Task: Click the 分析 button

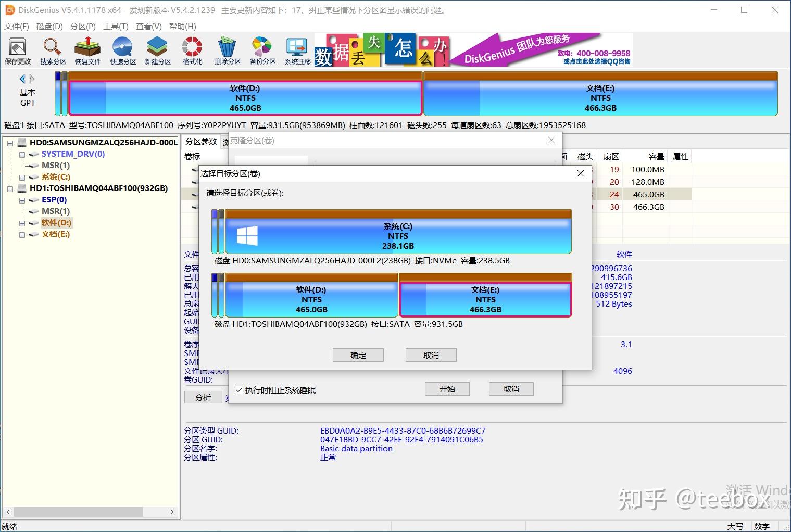Action: coord(203,397)
